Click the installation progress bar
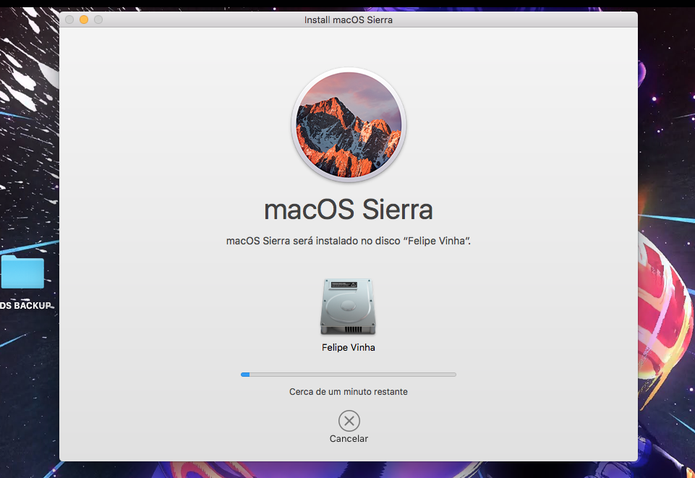 [x=348, y=375]
